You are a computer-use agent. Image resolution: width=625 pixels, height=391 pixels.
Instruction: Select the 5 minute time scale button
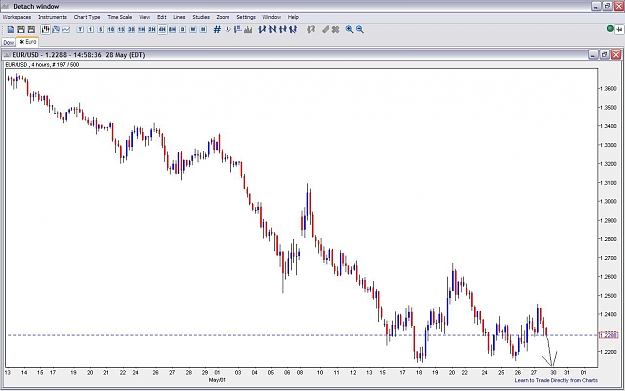point(100,29)
